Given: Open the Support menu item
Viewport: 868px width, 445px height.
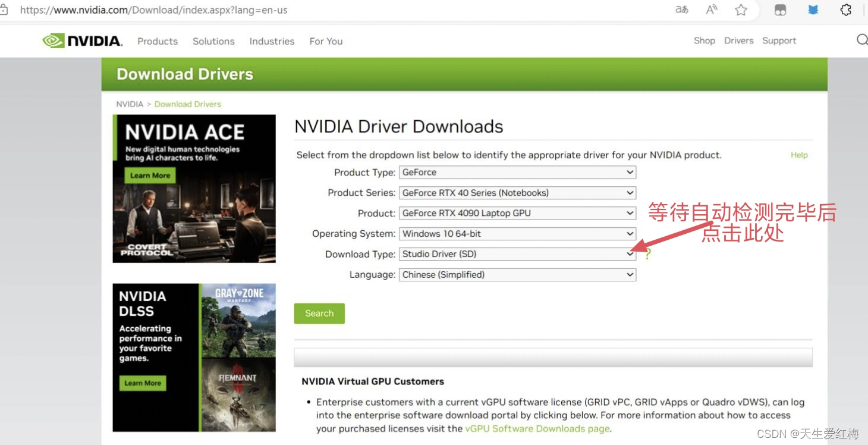Looking at the screenshot, I should tap(779, 40).
